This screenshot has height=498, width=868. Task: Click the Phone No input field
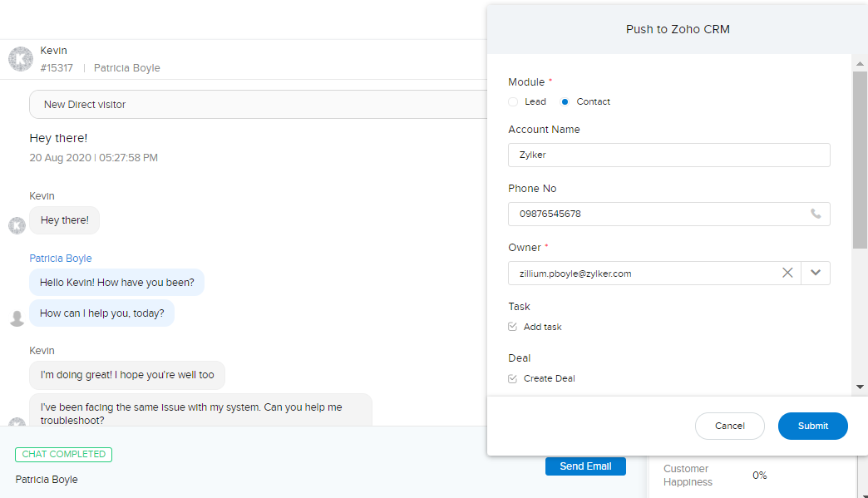click(657, 214)
